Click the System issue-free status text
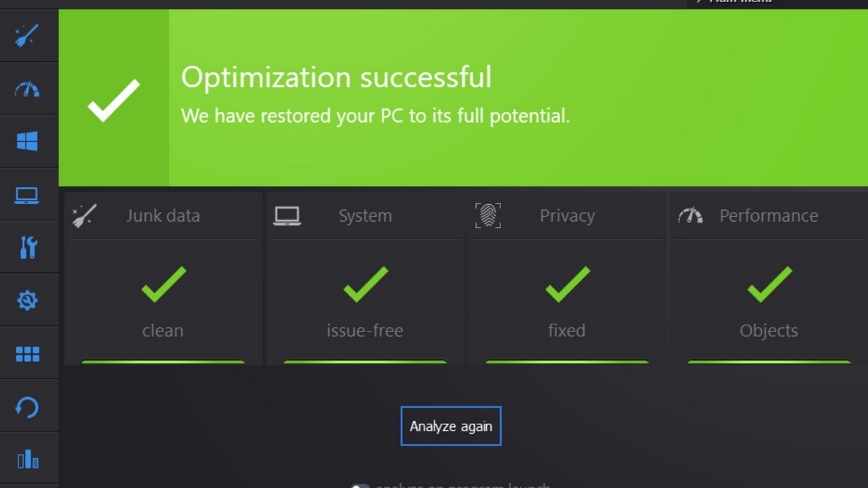 (x=365, y=331)
